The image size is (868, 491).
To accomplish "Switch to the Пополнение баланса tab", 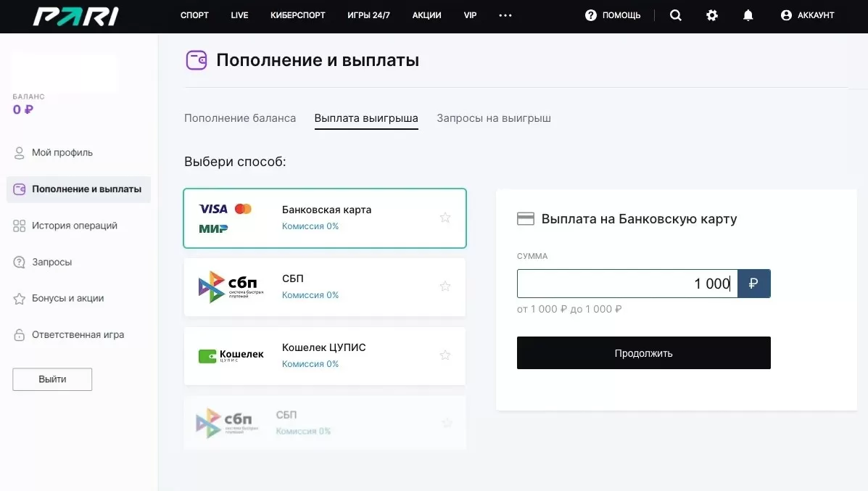I will click(x=240, y=117).
